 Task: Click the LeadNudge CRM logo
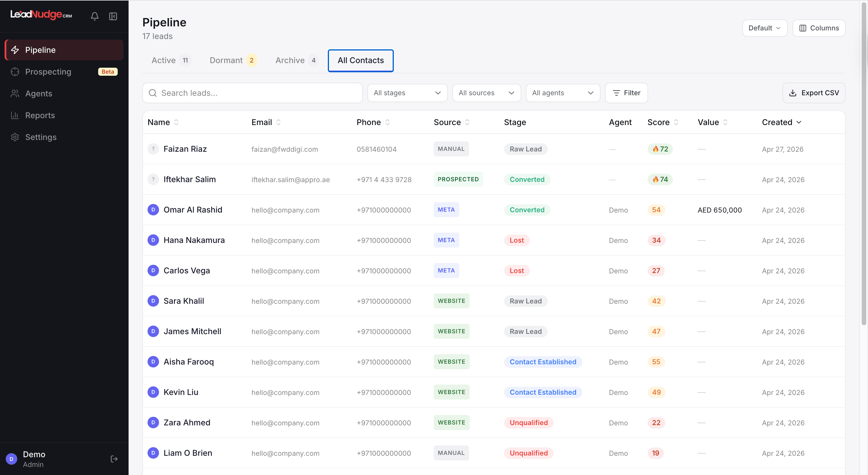(41, 14)
